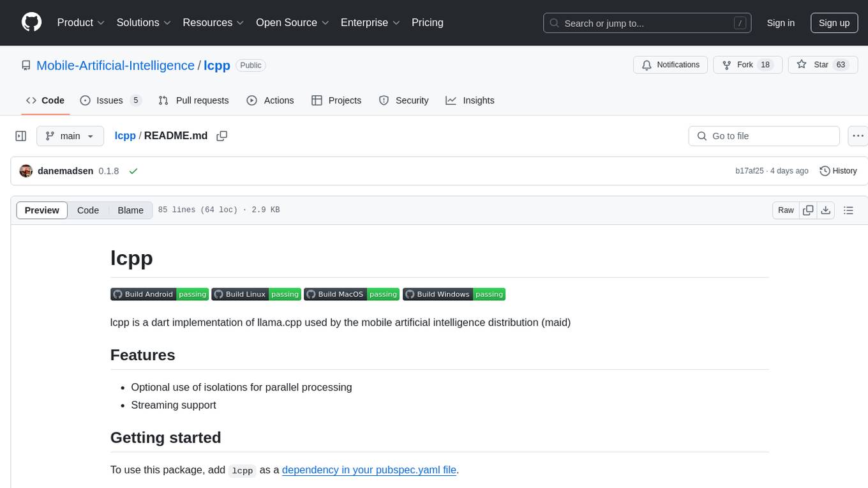This screenshot has height=488, width=868.
Task: Expand the Open Source menu
Action: pyautogui.click(x=292, y=22)
